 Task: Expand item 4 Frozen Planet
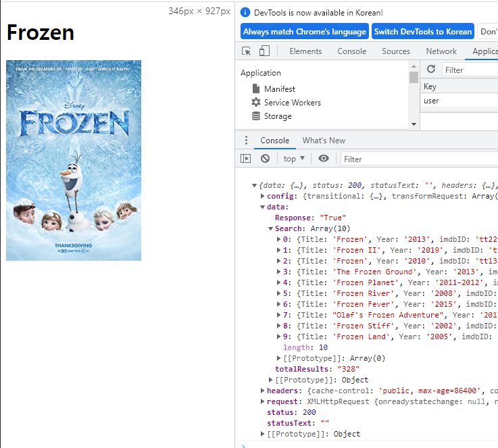pos(278,282)
